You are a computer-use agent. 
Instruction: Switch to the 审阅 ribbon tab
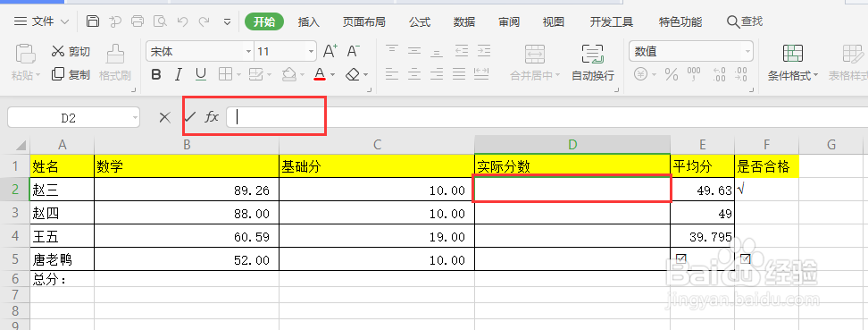click(x=509, y=22)
